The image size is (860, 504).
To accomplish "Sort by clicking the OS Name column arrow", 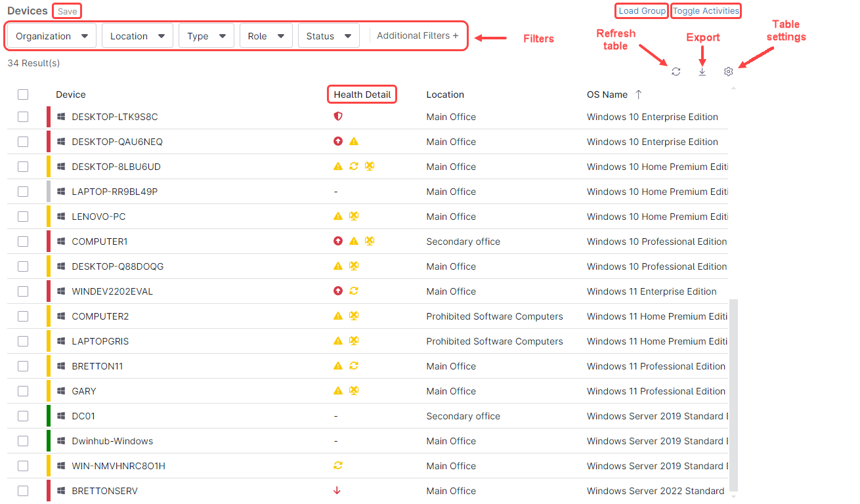I will (637, 94).
